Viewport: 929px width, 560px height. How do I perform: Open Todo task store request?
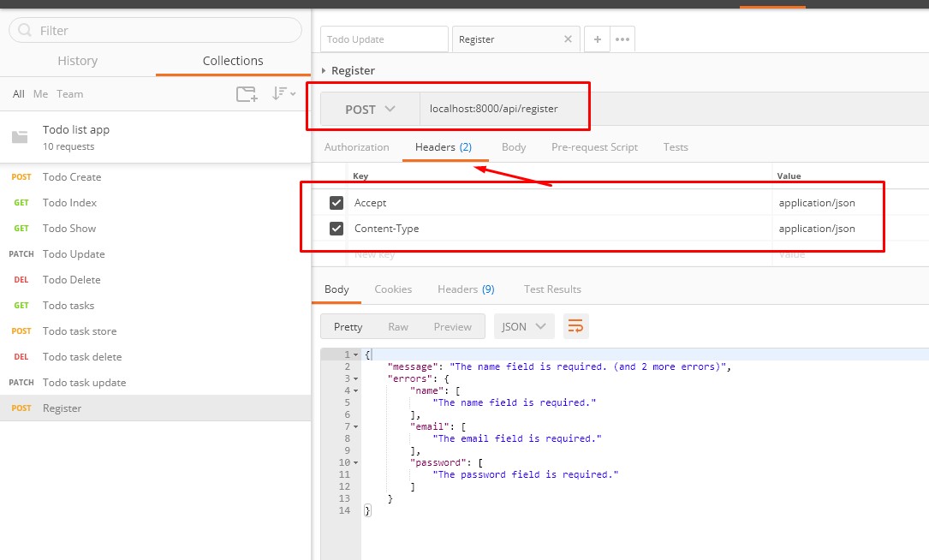pyautogui.click(x=80, y=331)
